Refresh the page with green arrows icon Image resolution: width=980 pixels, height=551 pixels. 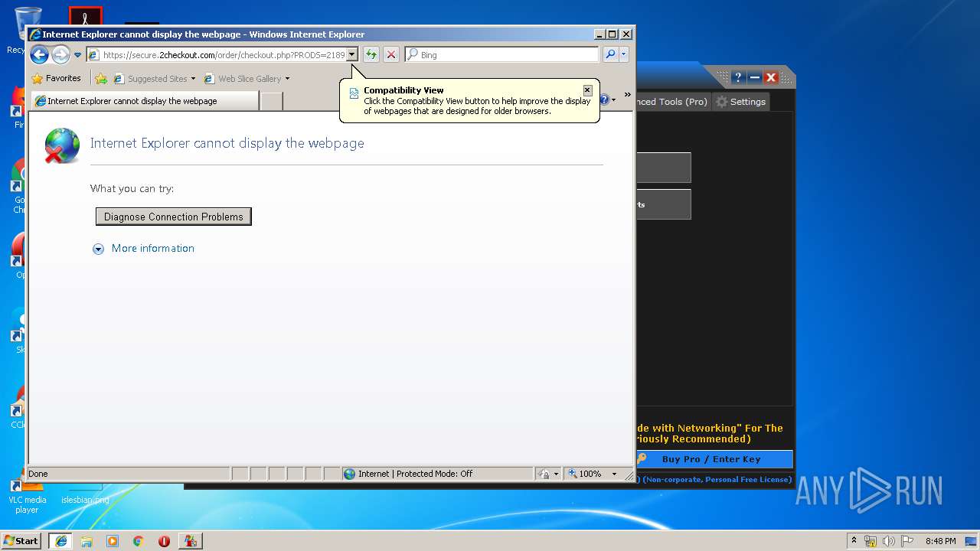pos(371,54)
